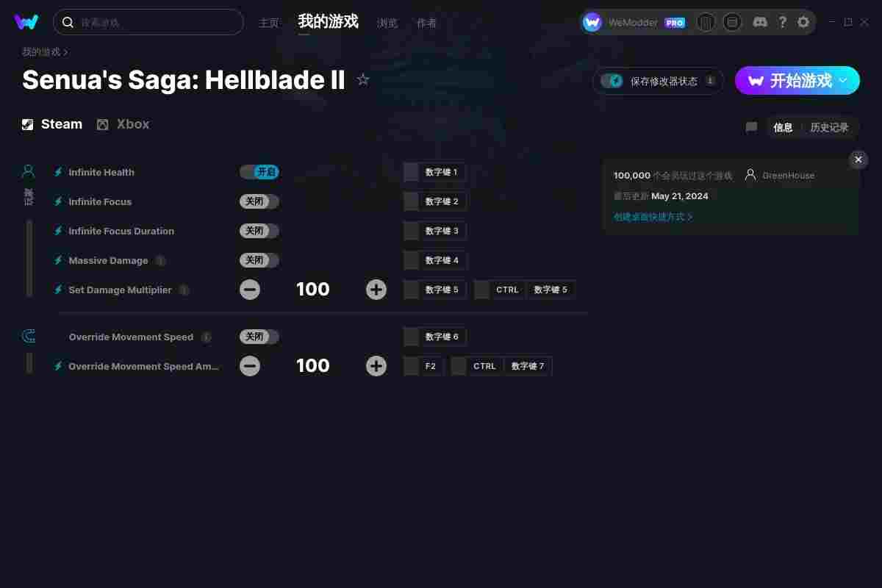Click the Set Damage Multiplier value 100
Viewport: 882px width, 588px height.
click(x=313, y=290)
